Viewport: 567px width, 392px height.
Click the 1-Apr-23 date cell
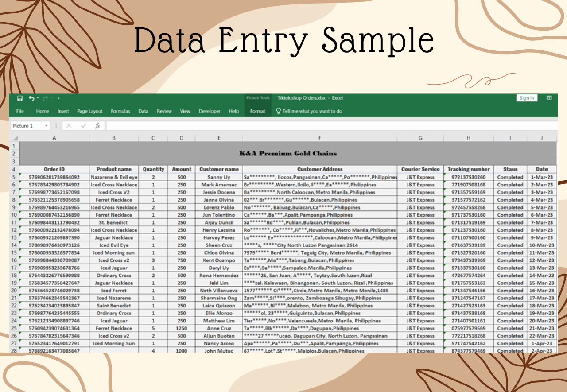point(542,343)
